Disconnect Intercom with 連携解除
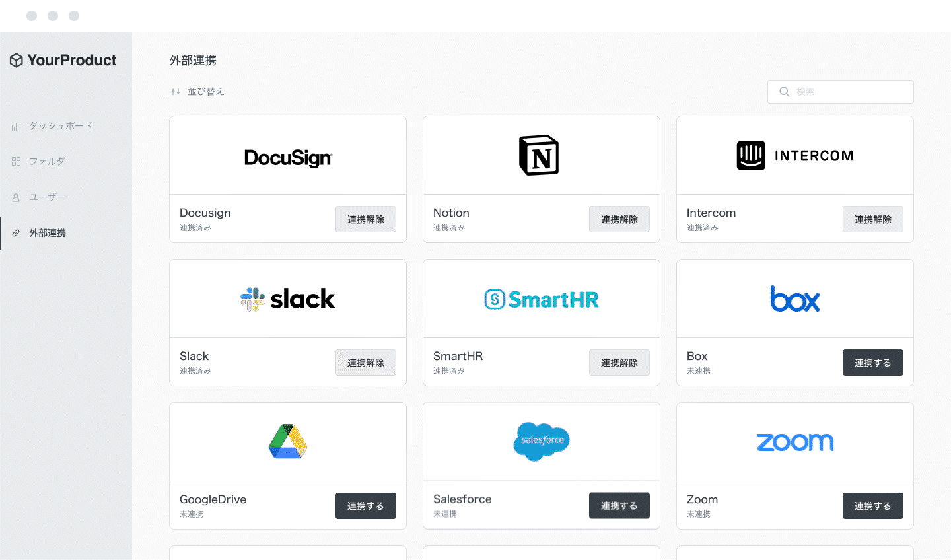951x560 pixels. pos(873,219)
